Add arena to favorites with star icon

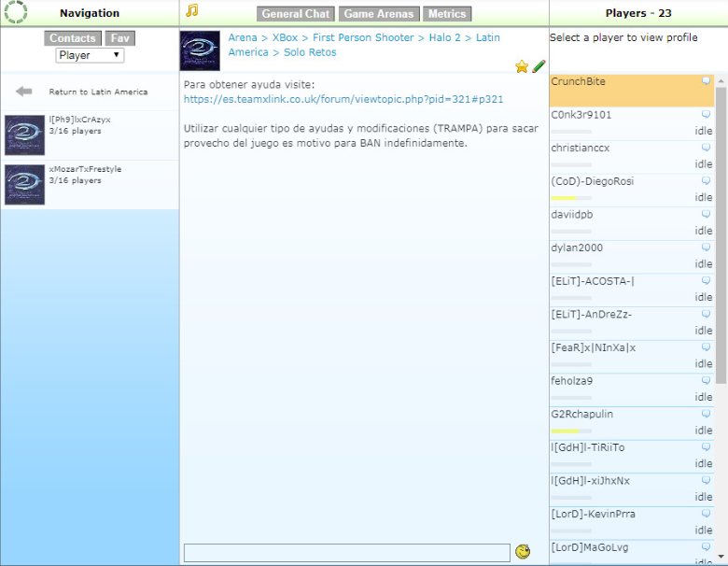(522, 66)
